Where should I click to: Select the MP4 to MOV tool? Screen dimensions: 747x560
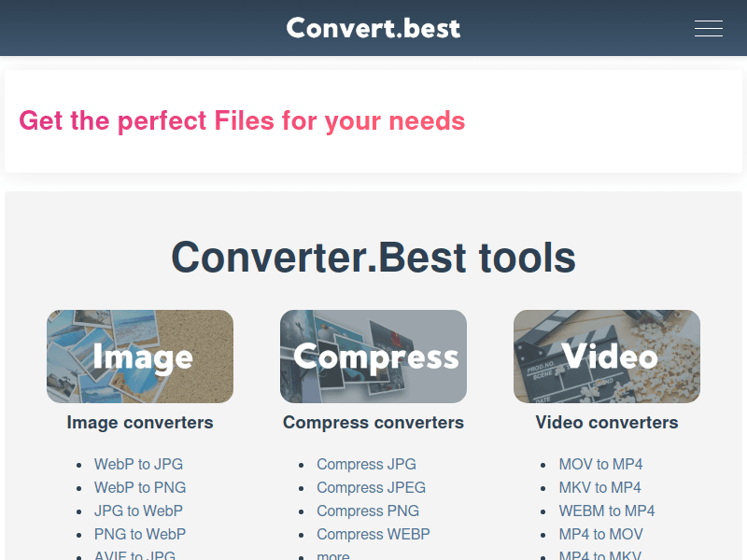tap(600, 534)
